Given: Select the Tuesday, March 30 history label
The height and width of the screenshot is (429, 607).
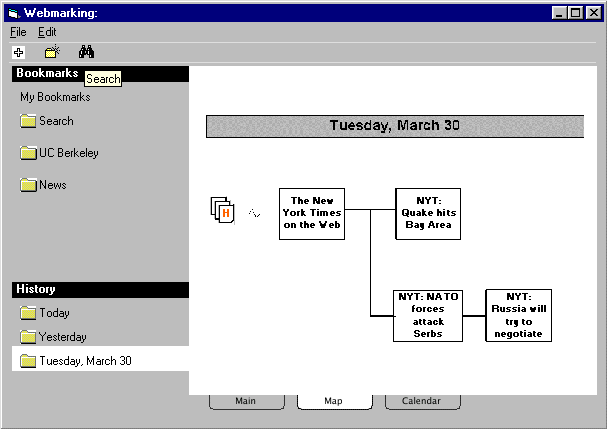Looking at the screenshot, I should [86, 361].
